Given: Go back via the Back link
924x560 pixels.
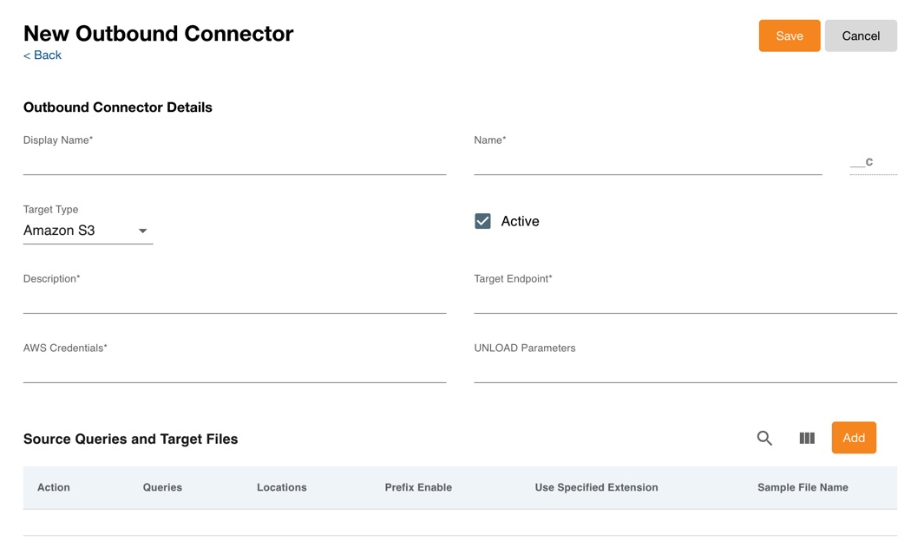Looking at the screenshot, I should pos(43,55).
